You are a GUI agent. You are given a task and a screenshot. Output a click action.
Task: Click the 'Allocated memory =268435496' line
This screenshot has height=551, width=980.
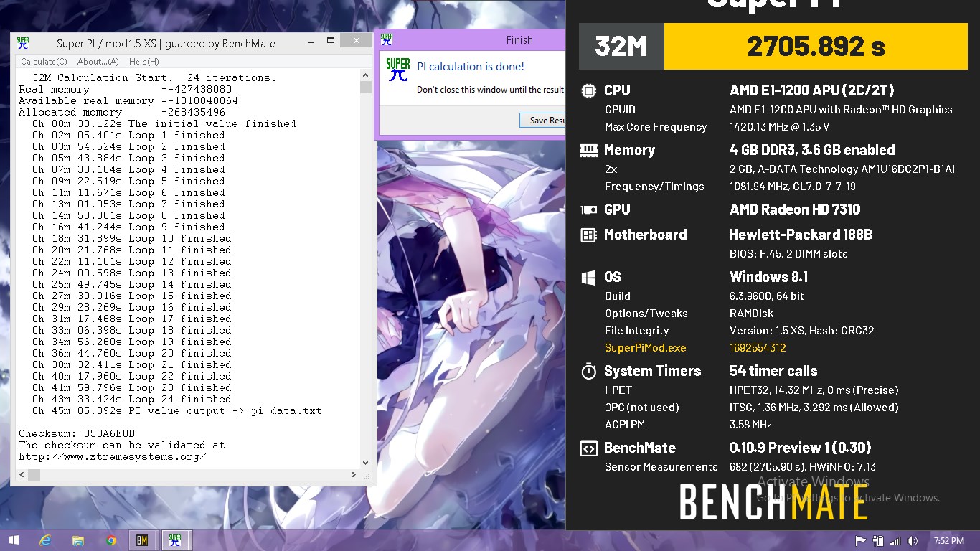point(122,112)
